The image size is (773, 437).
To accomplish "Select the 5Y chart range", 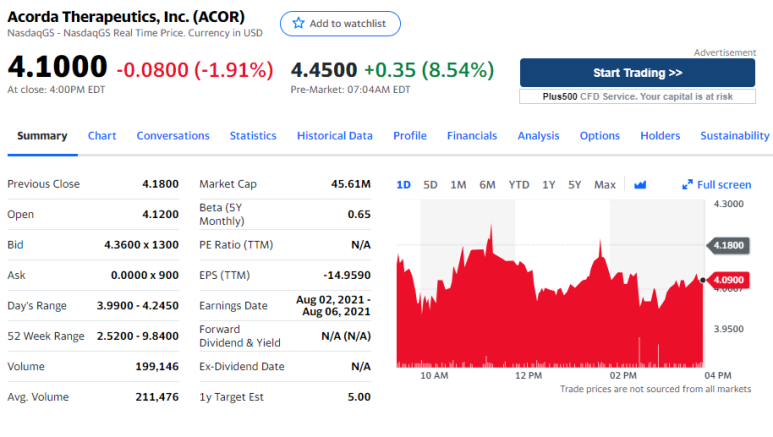I will click(x=574, y=185).
